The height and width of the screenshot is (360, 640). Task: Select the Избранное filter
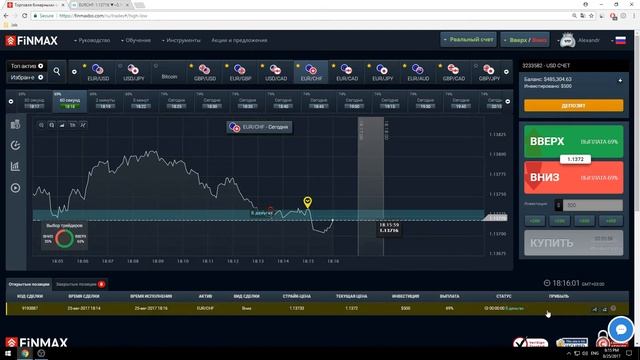point(27,77)
